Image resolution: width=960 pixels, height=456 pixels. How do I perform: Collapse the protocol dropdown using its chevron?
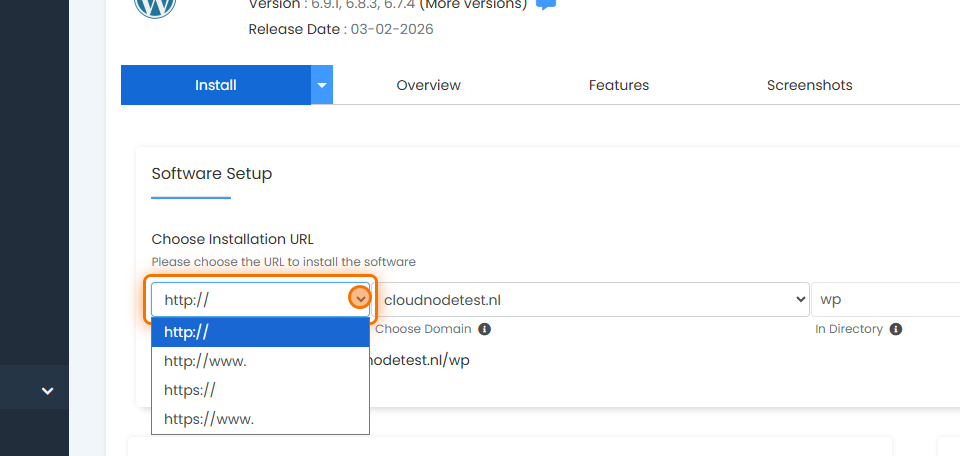[x=360, y=298]
